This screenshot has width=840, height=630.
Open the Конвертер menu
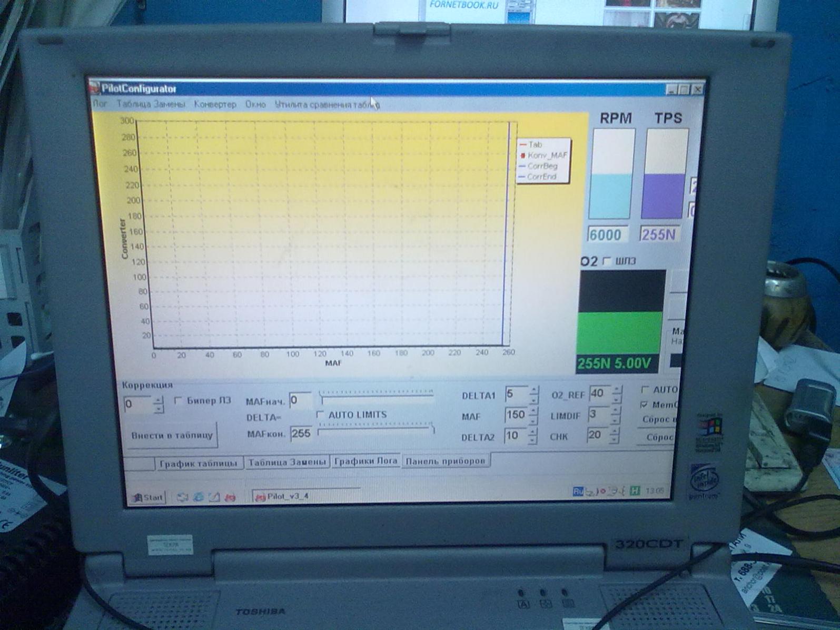click(x=215, y=104)
